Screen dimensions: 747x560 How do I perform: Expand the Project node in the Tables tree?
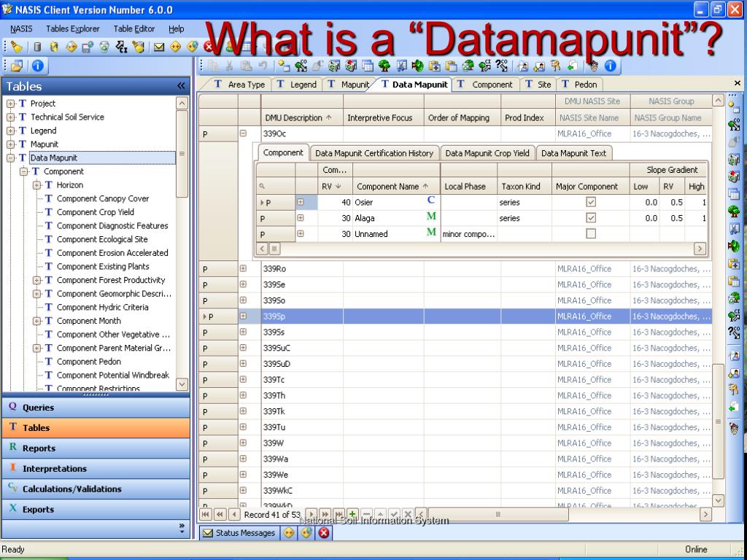coord(10,104)
